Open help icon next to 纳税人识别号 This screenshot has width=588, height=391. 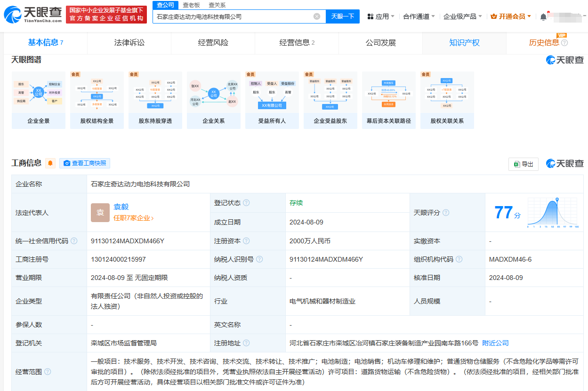click(x=259, y=259)
